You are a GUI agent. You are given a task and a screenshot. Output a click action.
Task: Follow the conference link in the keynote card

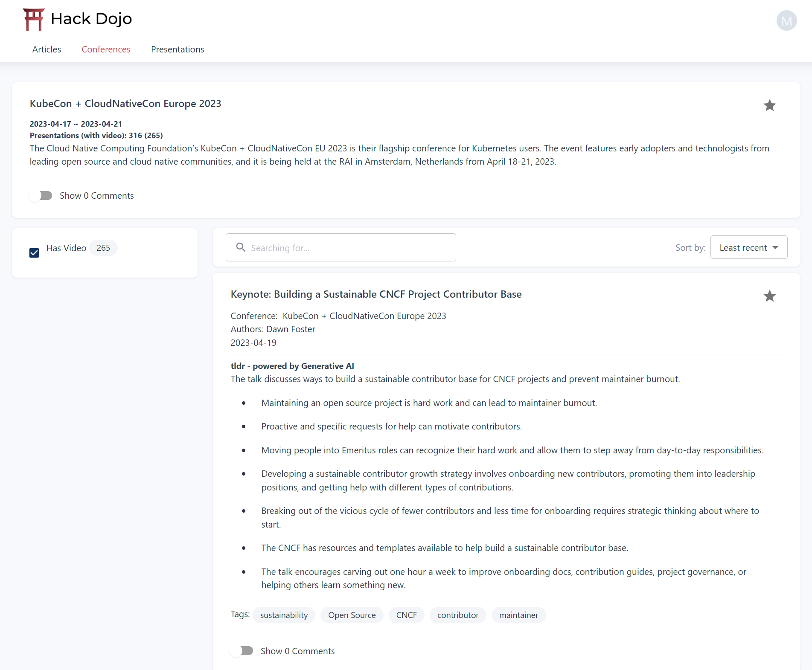pyautogui.click(x=364, y=316)
